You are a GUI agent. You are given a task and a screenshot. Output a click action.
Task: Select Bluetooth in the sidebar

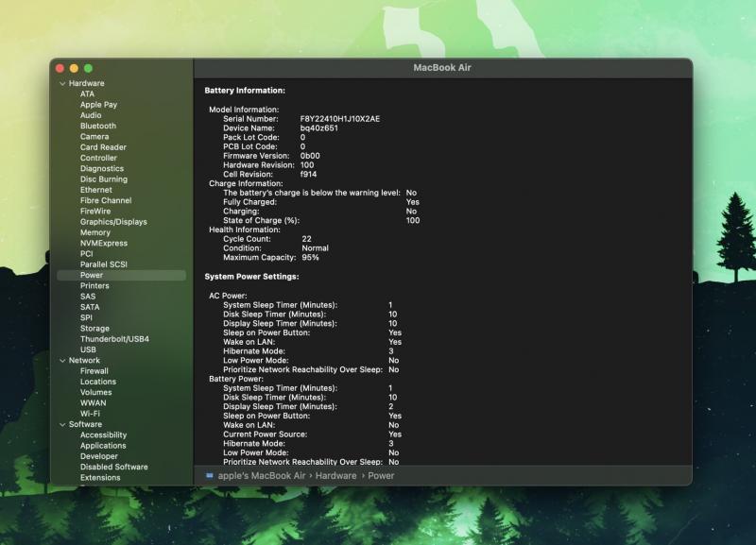[98, 126]
